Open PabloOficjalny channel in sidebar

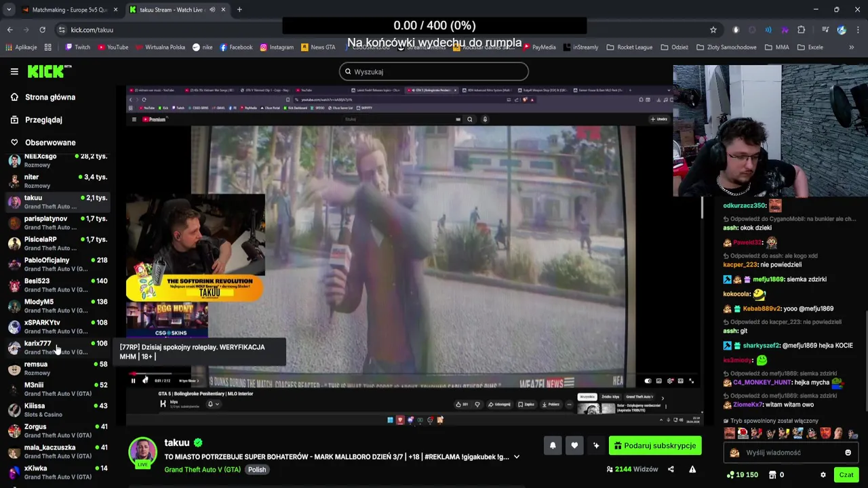click(x=58, y=264)
